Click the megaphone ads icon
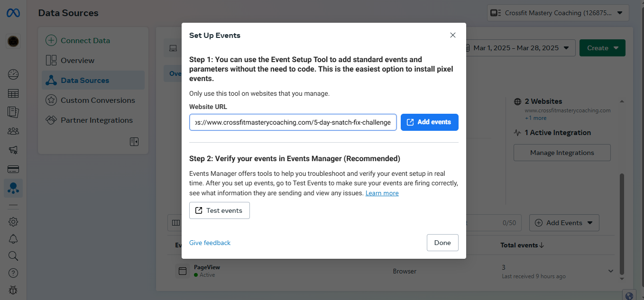Screen dimensions: 644x300 point(13,150)
